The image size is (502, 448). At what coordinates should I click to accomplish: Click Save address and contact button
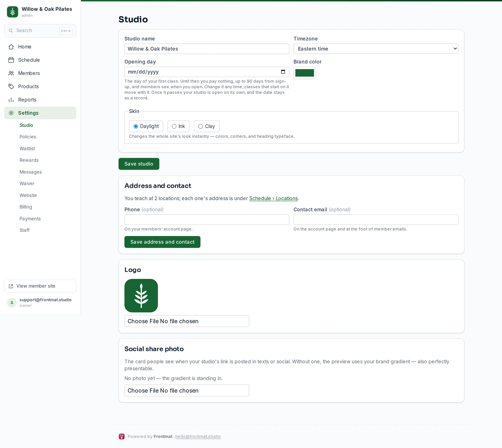pyautogui.click(x=162, y=242)
